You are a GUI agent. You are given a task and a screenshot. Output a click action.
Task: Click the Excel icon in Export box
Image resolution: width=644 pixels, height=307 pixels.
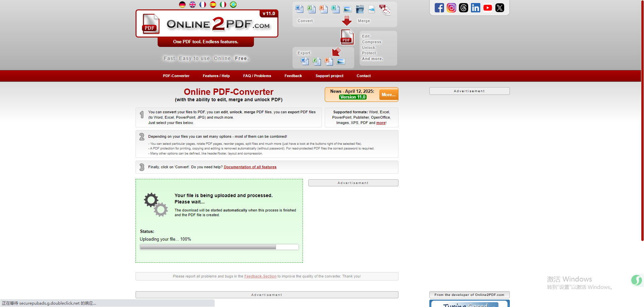(x=317, y=61)
